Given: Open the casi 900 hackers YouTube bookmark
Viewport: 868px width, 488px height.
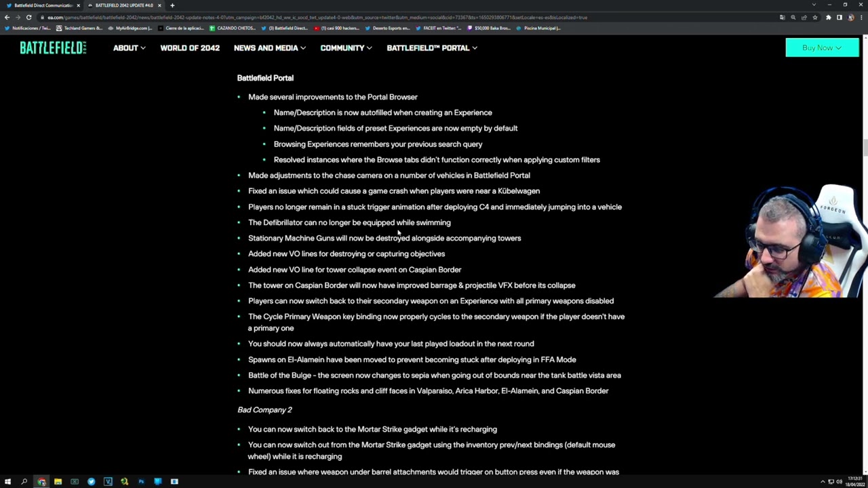Looking at the screenshot, I should [x=337, y=28].
